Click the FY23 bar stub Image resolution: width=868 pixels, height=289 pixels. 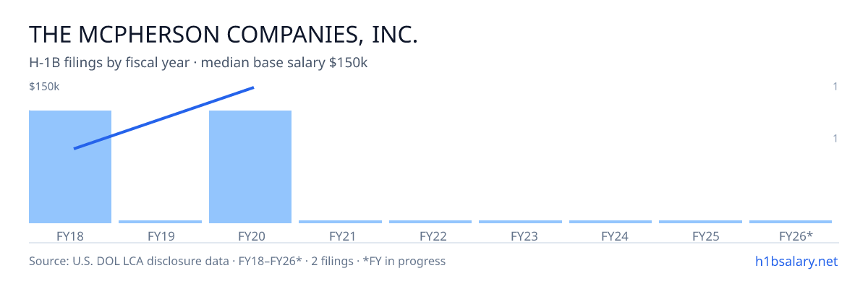(520, 222)
